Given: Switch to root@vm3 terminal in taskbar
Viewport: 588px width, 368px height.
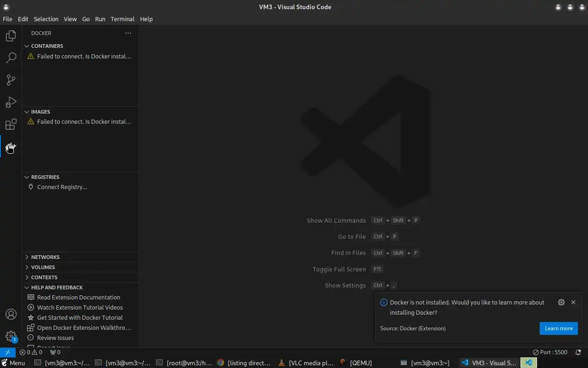Looking at the screenshot, I should click(x=184, y=363).
